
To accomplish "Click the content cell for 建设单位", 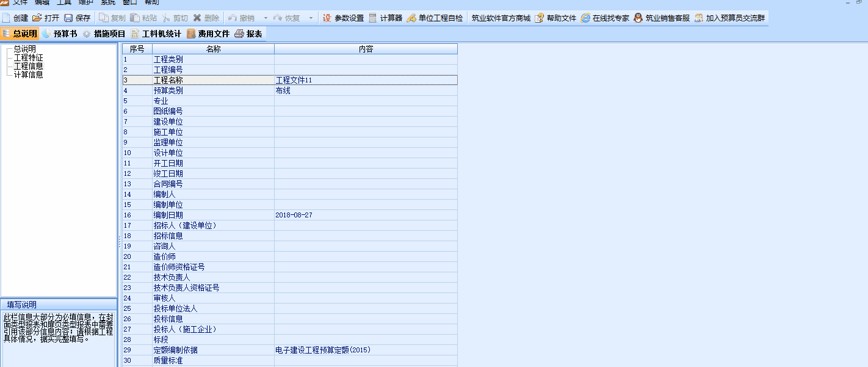I will tap(365, 122).
